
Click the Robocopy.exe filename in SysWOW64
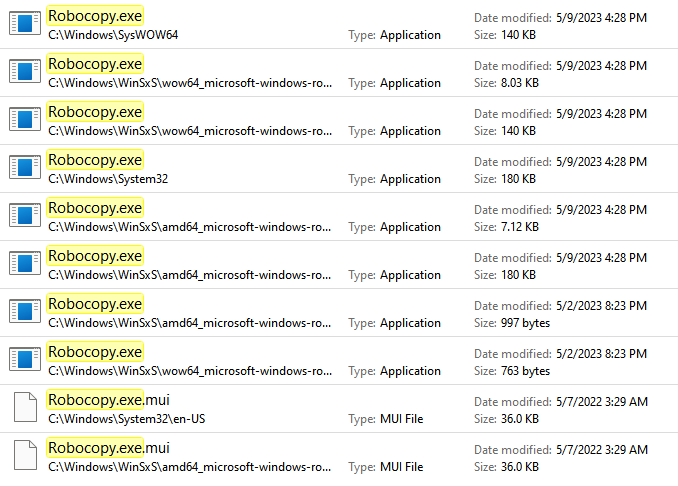(x=95, y=16)
